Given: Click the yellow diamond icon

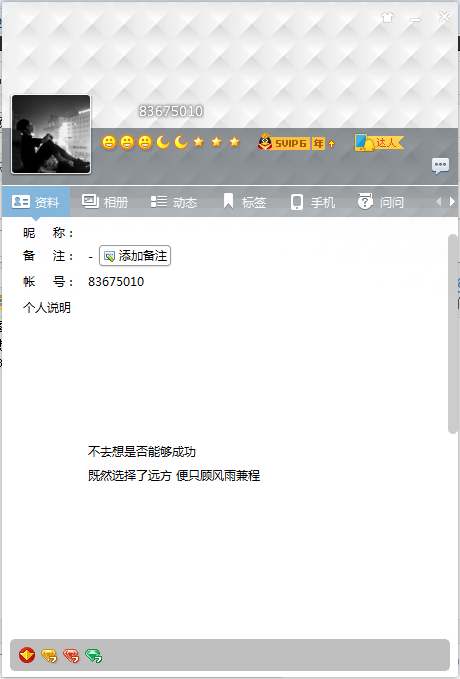Looking at the screenshot, I should (49, 656).
